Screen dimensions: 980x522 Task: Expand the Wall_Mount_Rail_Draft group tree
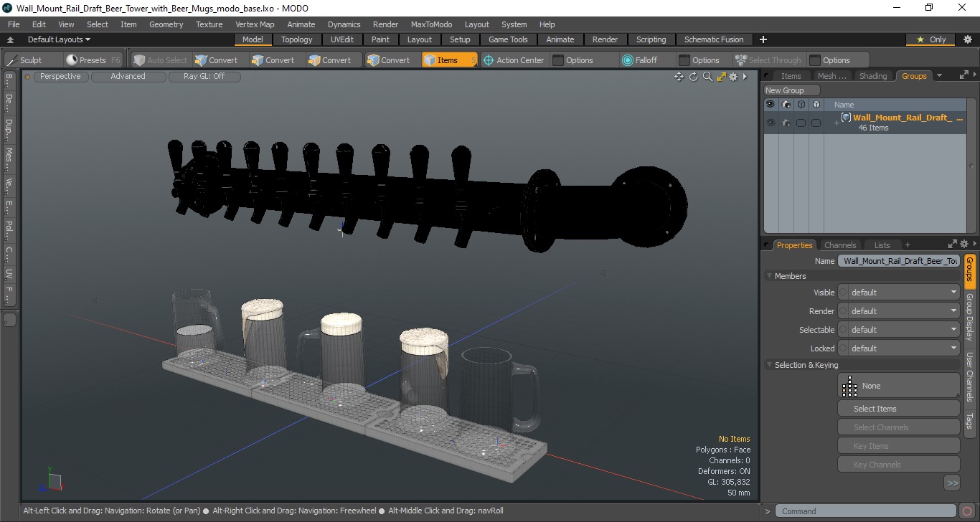(836, 123)
